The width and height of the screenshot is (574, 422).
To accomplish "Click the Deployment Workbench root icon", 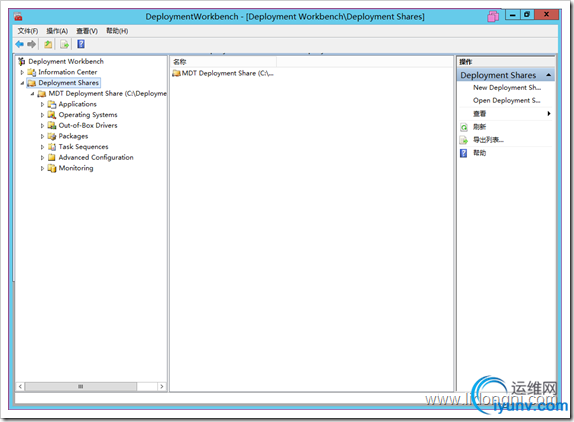I will [x=22, y=61].
